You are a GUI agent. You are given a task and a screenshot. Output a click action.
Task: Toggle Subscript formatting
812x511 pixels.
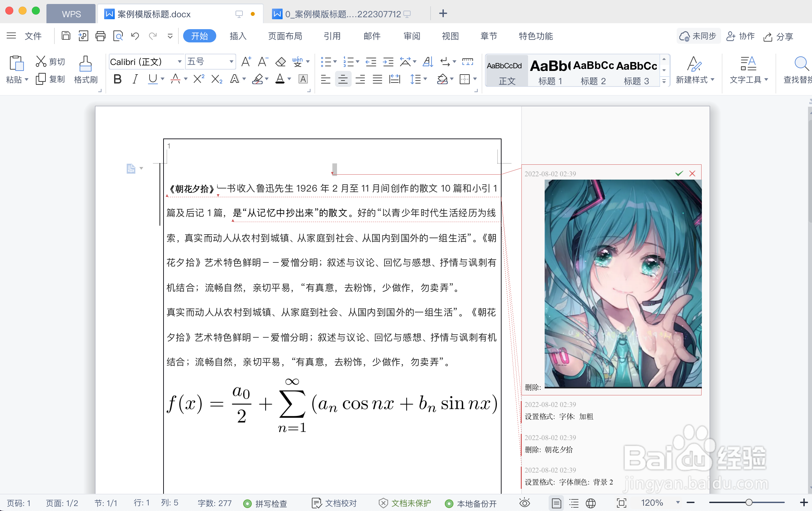[x=217, y=80]
